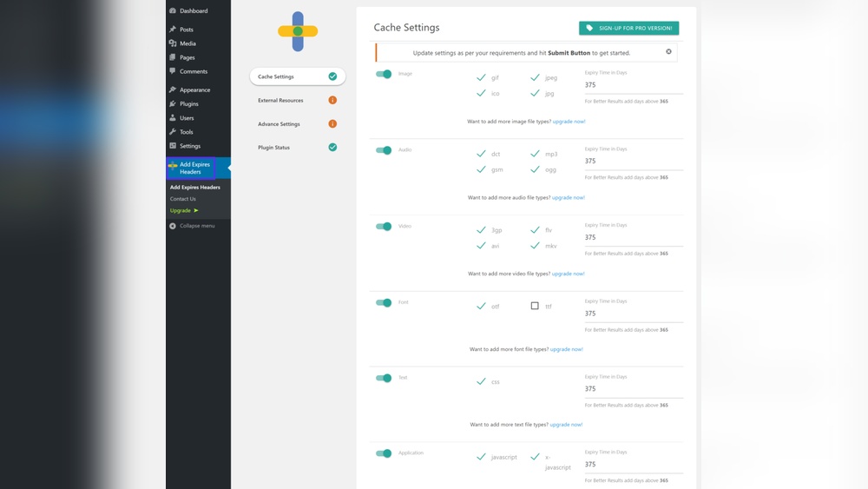Click the Media icon in sidebar

173,43
